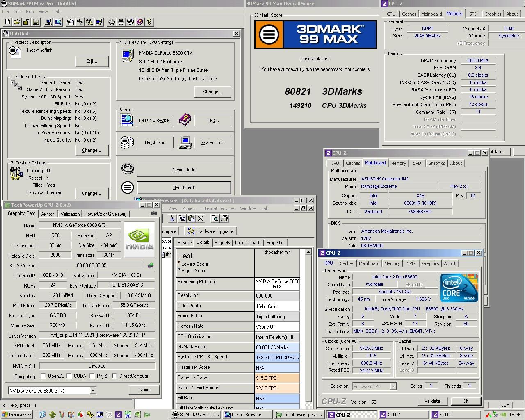Click the printer icon in Result Browser
Image resolution: width=525 pixels, height=420 pixels.
(224, 219)
